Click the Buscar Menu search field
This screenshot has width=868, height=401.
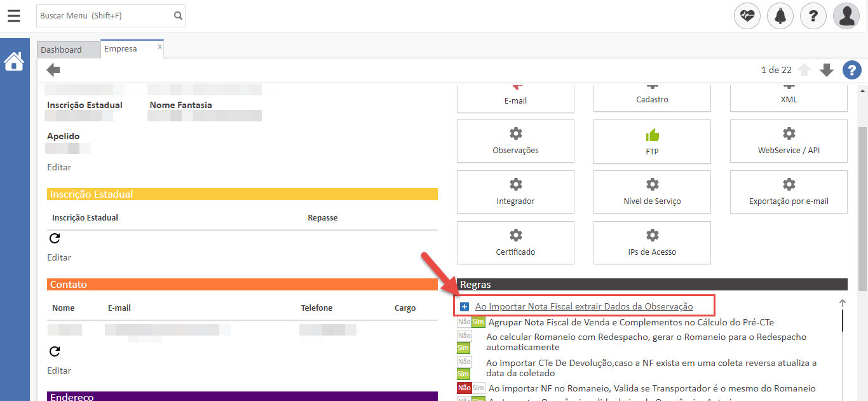click(104, 16)
